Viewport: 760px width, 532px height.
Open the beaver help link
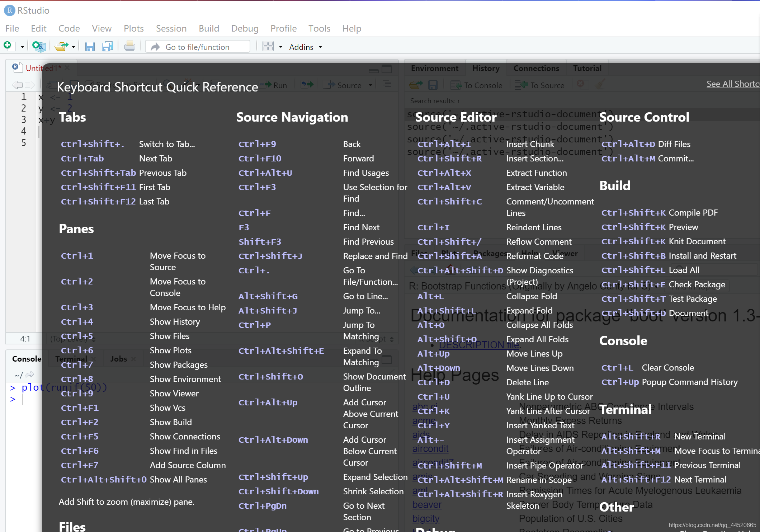point(427,505)
